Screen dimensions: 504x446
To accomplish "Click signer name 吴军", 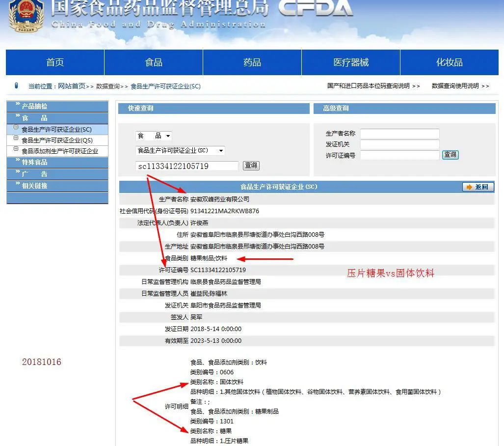I will (196, 317).
